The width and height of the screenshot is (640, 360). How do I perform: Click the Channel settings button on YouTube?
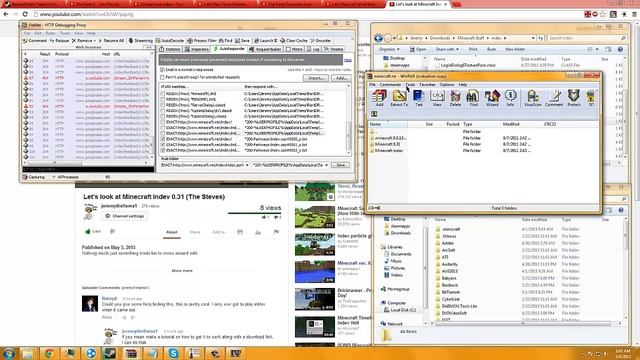pyautogui.click(x=124, y=216)
